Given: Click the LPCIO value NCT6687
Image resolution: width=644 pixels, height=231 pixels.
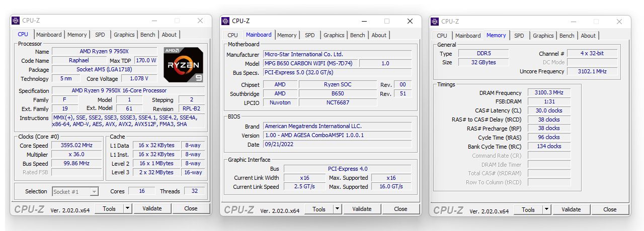Looking at the screenshot, I should pos(338,102).
